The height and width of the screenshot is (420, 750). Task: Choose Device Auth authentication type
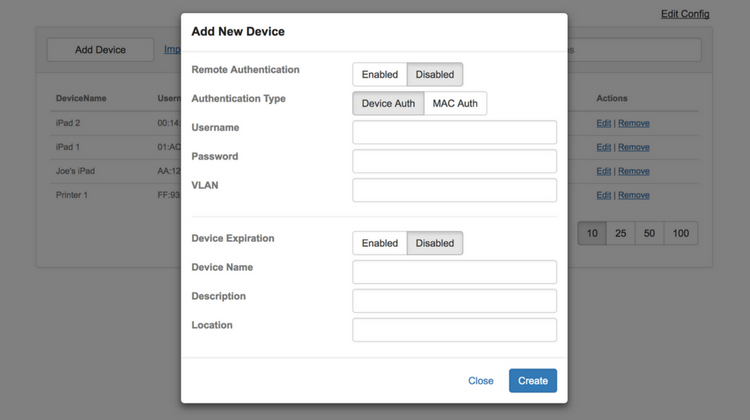(388, 103)
